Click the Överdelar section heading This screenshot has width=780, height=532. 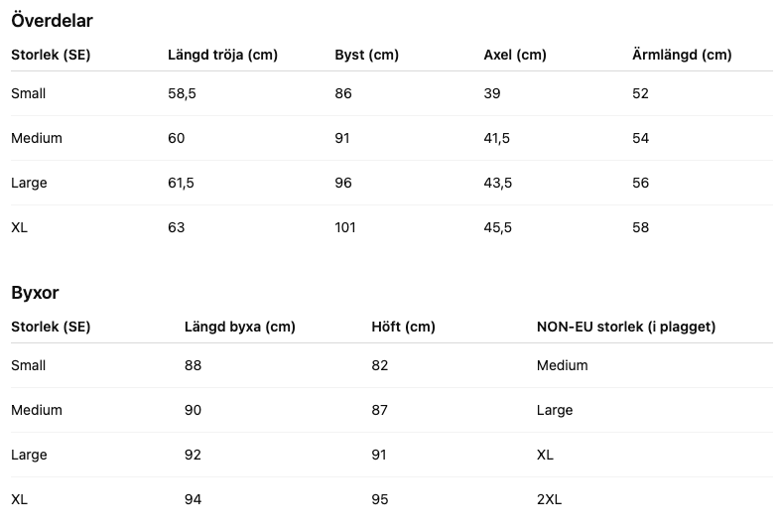coord(52,20)
